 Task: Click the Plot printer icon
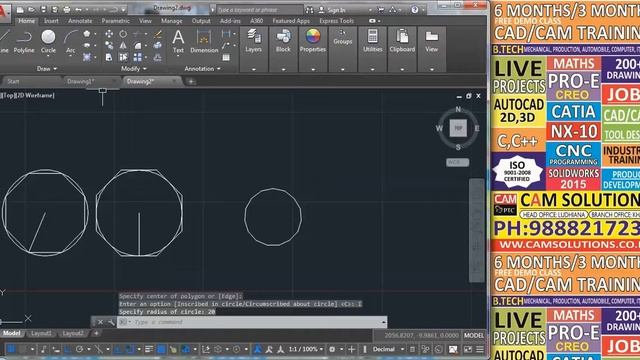pyautogui.click(x=67, y=9)
